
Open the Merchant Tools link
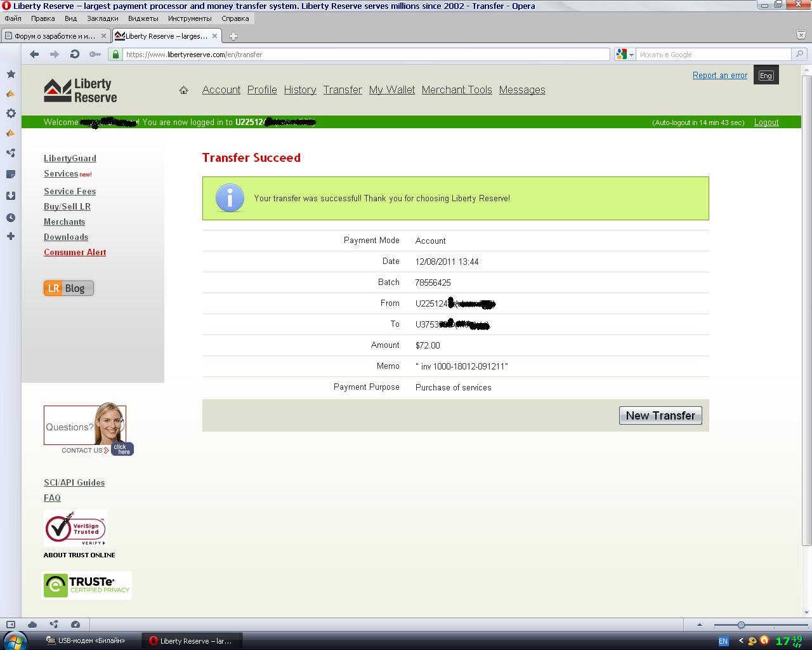[457, 90]
